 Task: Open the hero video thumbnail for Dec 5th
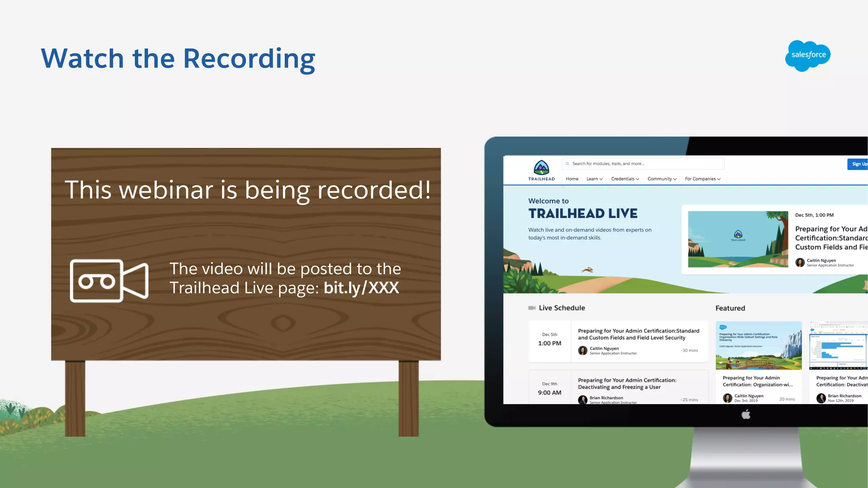point(738,239)
